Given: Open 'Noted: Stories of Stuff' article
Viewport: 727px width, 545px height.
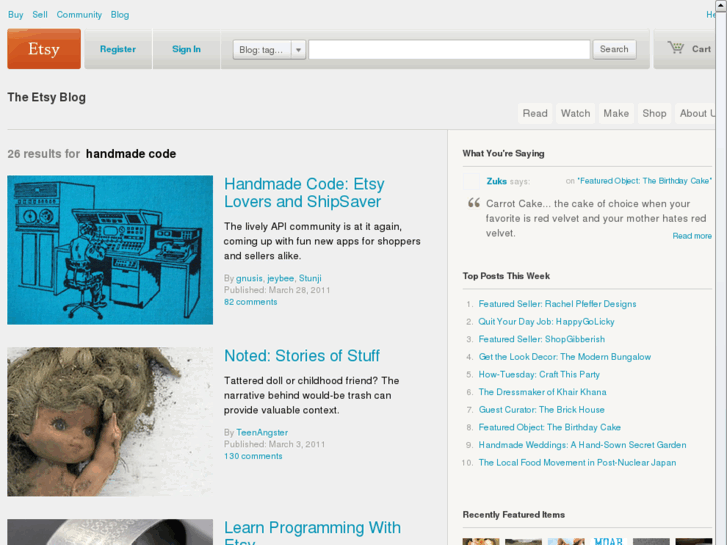Looking at the screenshot, I should (302, 356).
